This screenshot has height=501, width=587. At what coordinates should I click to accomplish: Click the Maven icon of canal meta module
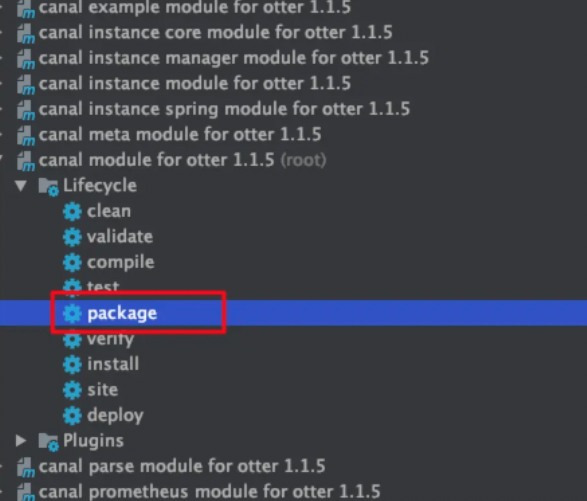pyautogui.click(x=26, y=136)
